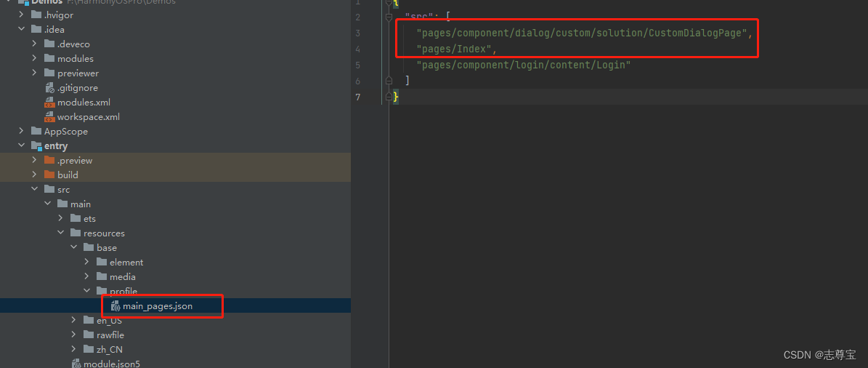This screenshot has width=868, height=368.
Task: Select main_pages.json in project tree
Action: (175, 305)
